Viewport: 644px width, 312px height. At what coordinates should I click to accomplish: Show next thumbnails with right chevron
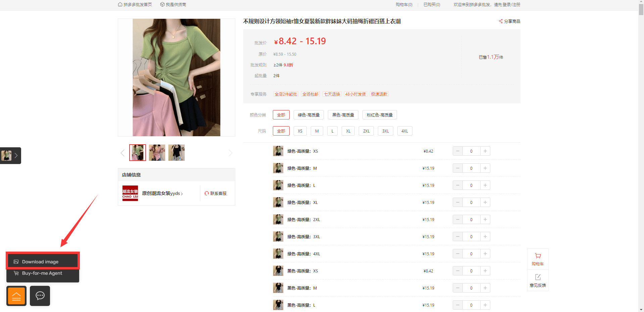tap(230, 153)
